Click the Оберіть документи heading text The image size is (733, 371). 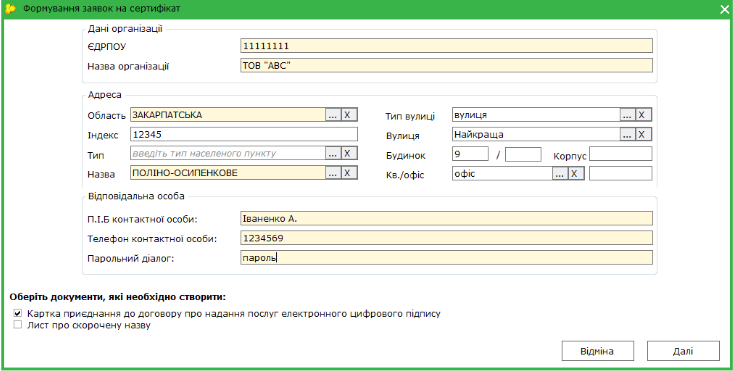pyautogui.click(x=117, y=297)
